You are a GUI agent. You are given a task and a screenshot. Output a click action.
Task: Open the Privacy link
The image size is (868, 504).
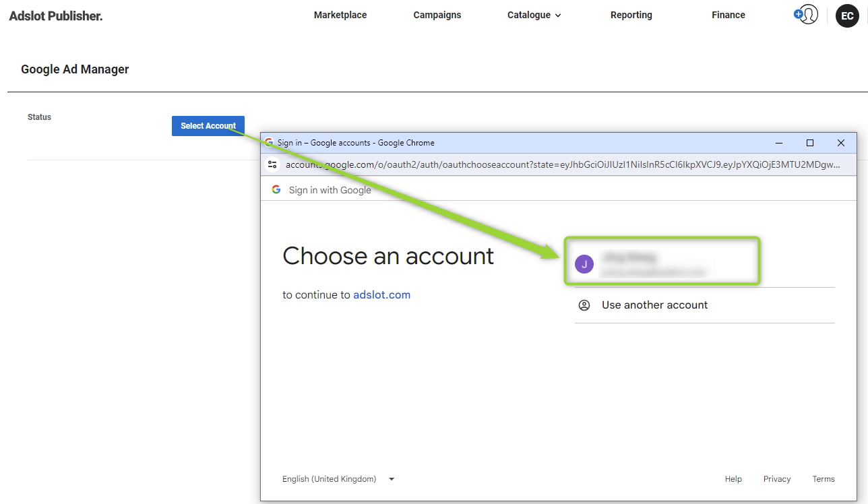pos(776,478)
